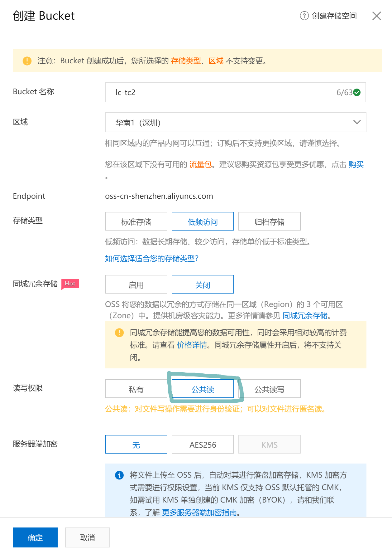The width and height of the screenshot is (392, 554).
Task: Click the redundancy warning exclamation icon
Action: click(x=119, y=333)
